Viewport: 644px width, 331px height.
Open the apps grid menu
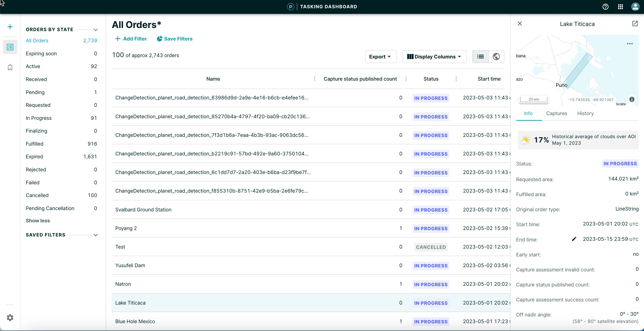pyautogui.click(x=620, y=7)
